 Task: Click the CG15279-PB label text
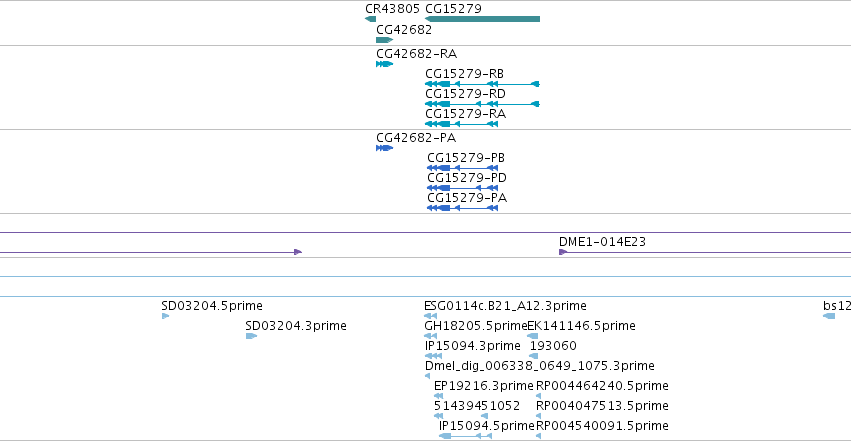[466, 158]
